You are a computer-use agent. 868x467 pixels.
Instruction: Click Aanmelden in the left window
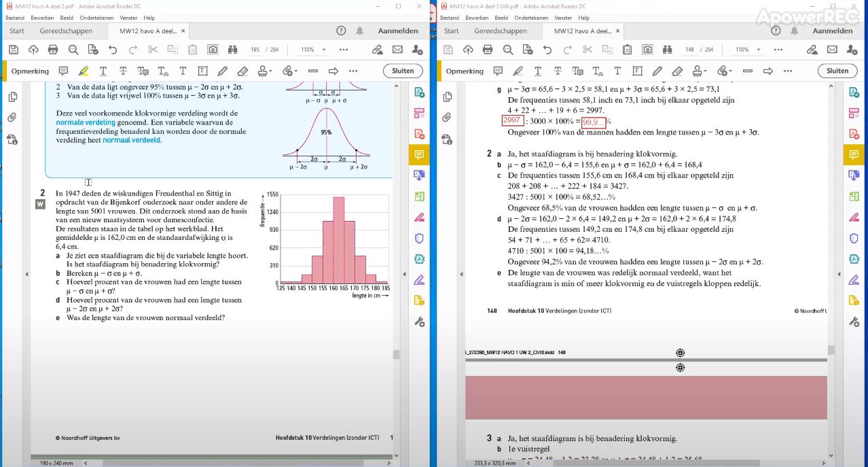coord(397,31)
